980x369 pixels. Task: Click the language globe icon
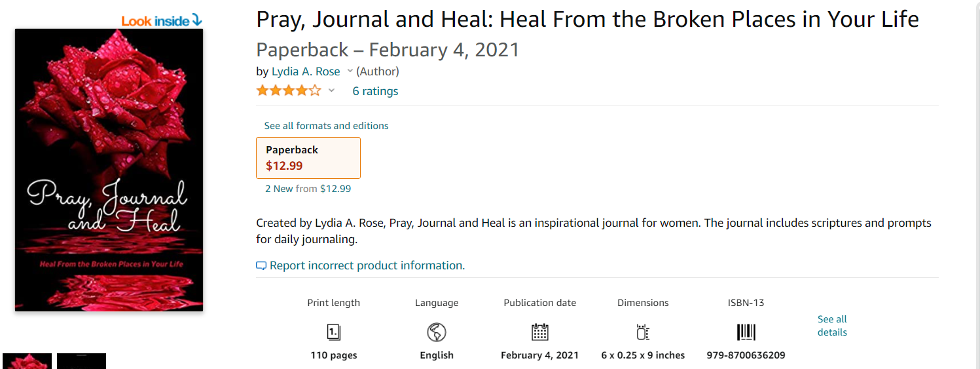pyautogui.click(x=436, y=332)
